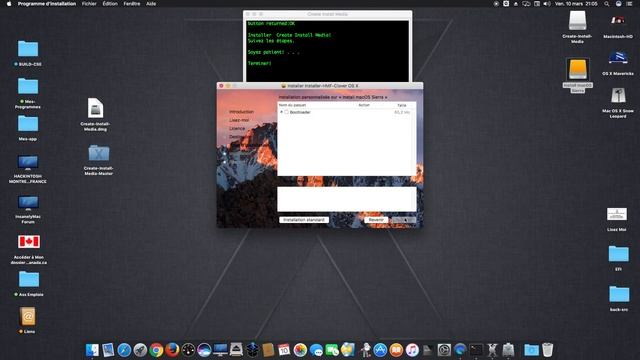Screen dimensions: 640x360
Task: Open iTunes from the Dock
Action: pos(412,350)
